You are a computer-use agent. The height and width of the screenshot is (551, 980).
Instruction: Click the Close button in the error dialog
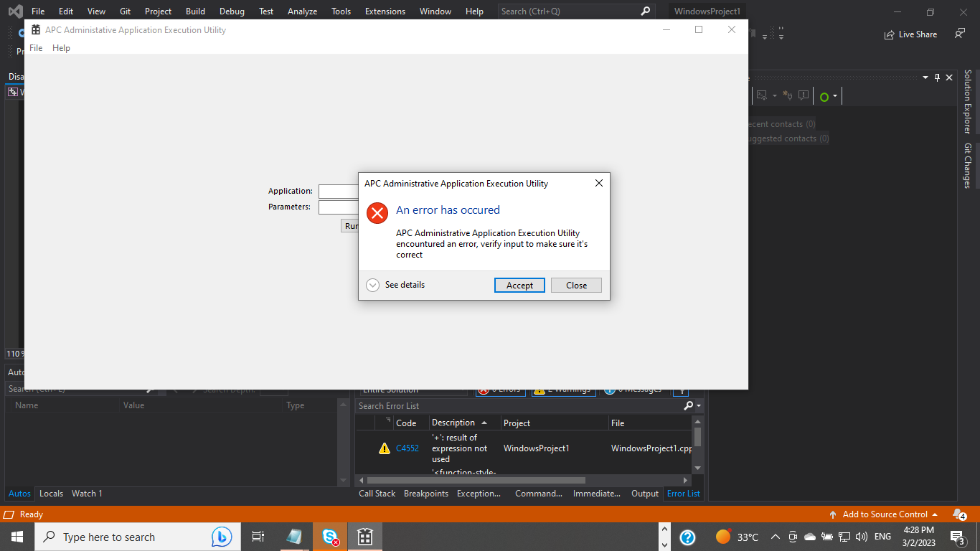point(576,285)
